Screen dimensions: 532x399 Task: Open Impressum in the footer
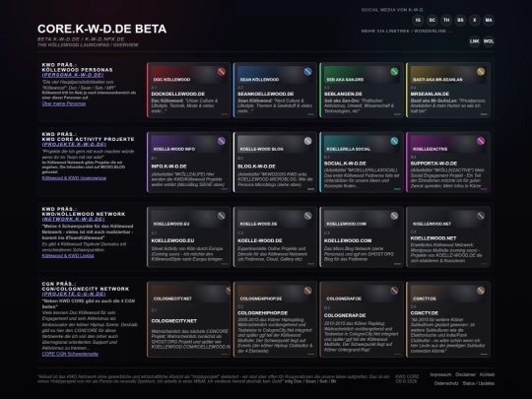coord(440,374)
